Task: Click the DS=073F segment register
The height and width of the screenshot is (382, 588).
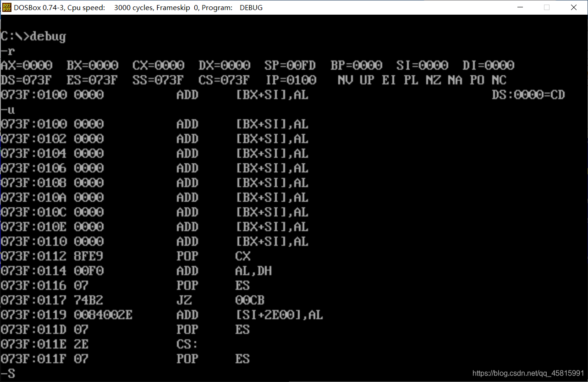Action: [x=26, y=80]
